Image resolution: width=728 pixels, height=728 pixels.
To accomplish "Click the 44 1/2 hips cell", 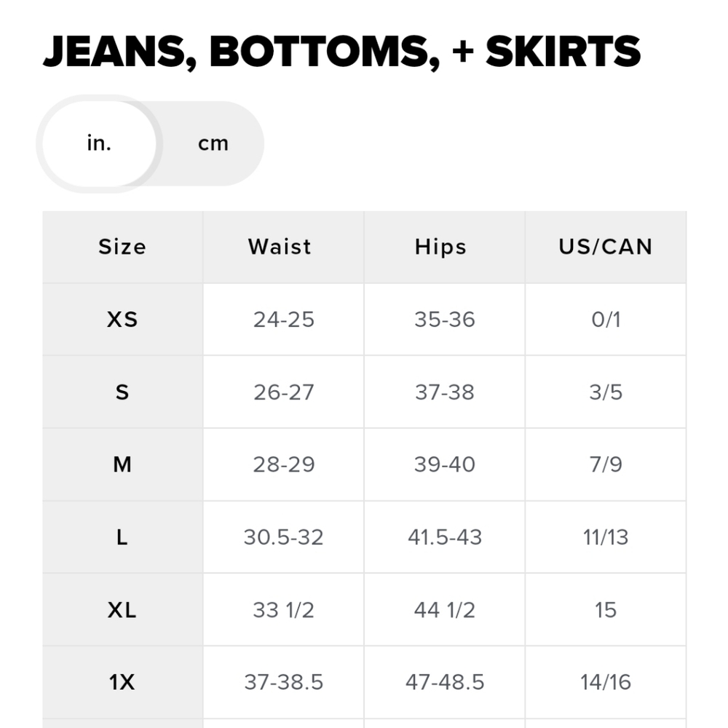I will tap(445, 610).
